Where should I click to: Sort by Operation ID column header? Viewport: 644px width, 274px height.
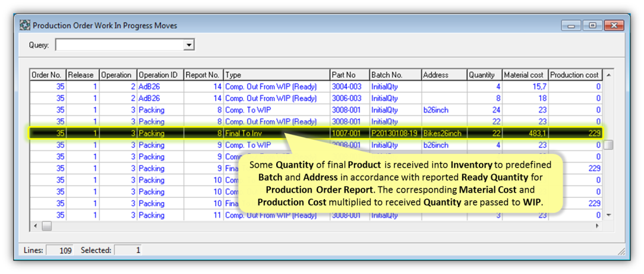click(159, 75)
